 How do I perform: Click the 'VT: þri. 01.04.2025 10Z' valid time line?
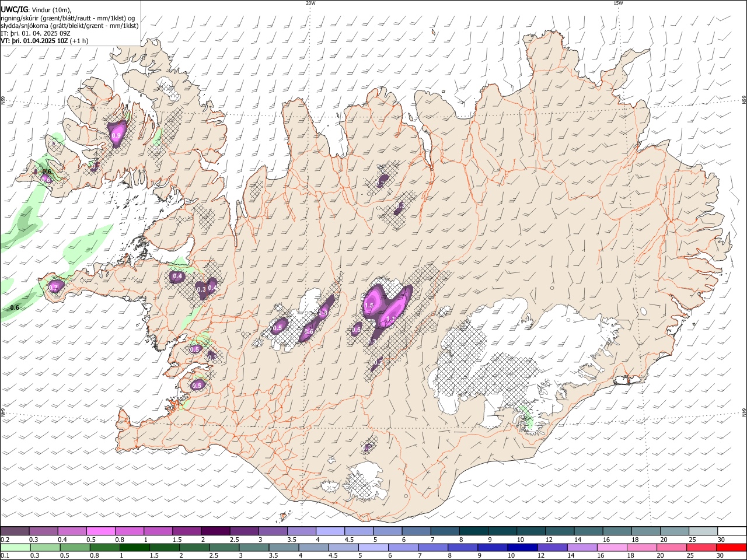click(x=34, y=41)
